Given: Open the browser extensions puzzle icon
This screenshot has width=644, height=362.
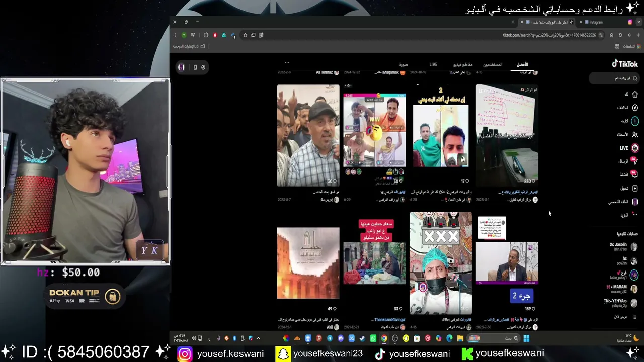Looking at the screenshot, I should (206, 35).
